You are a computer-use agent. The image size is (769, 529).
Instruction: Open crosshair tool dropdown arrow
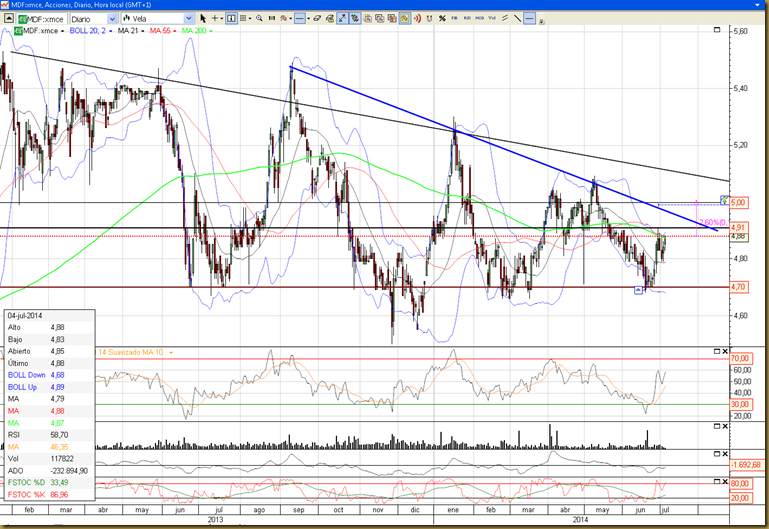(x=222, y=19)
